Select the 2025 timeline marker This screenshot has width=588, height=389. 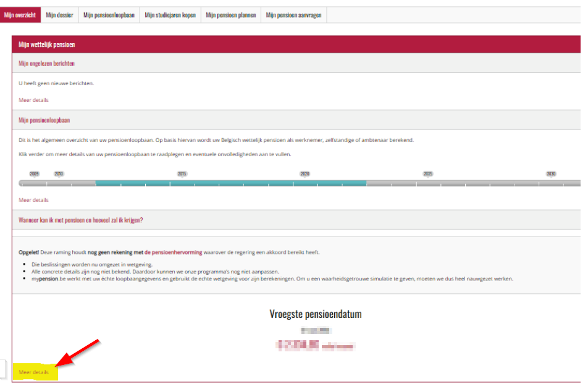click(x=428, y=174)
